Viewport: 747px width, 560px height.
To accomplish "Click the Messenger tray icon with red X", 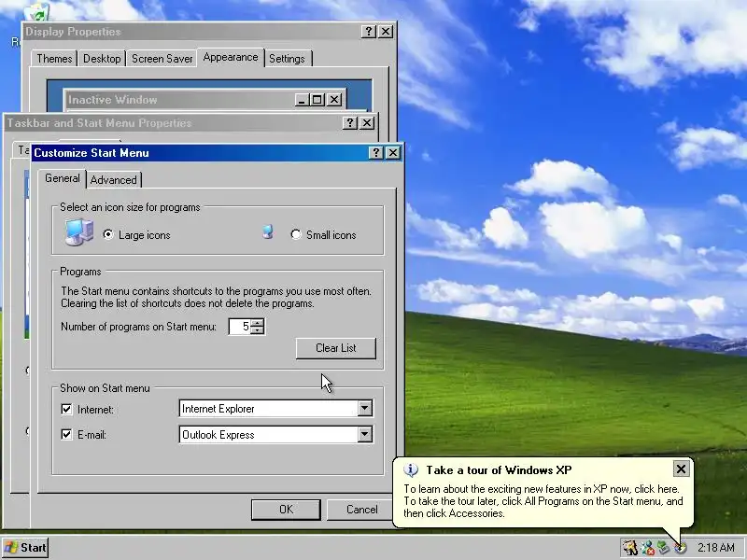I will (x=647, y=548).
